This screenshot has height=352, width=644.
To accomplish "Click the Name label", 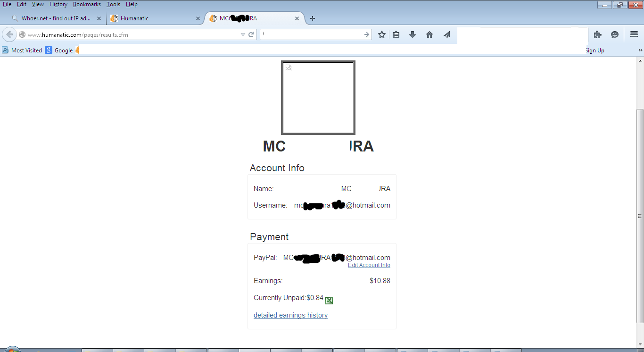I will coord(264,189).
